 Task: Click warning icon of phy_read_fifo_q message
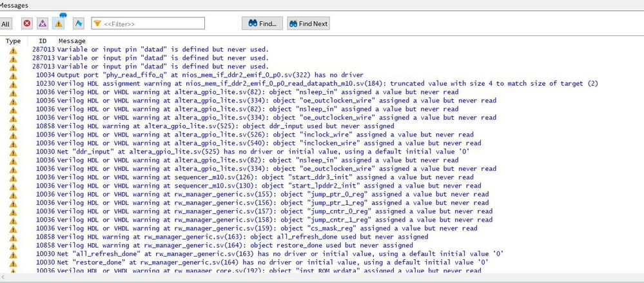[13, 75]
